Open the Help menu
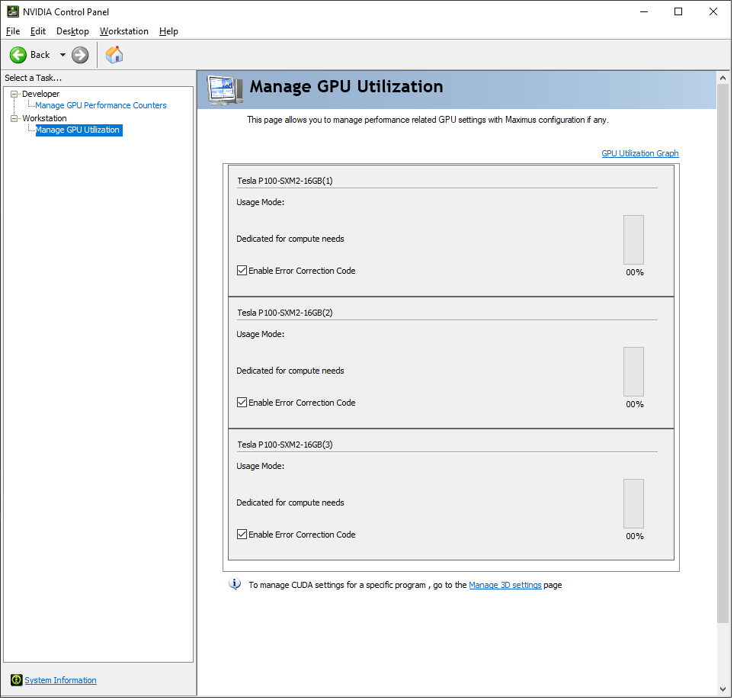This screenshot has width=737, height=700. click(x=170, y=31)
